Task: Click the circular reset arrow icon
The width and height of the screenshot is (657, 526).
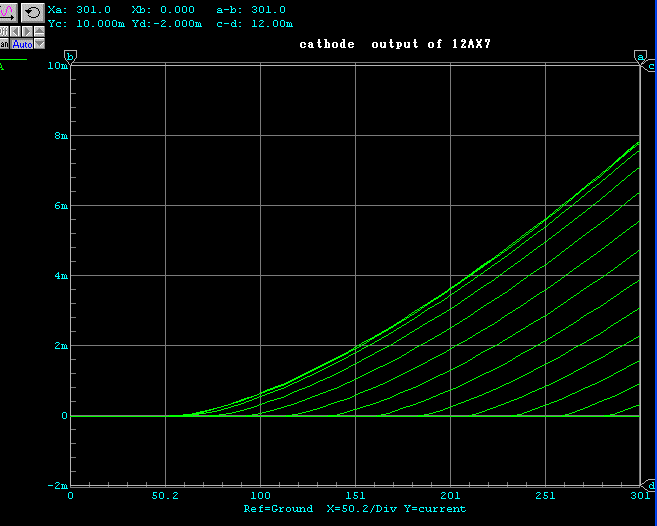Action: pyautogui.click(x=31, y=12)
